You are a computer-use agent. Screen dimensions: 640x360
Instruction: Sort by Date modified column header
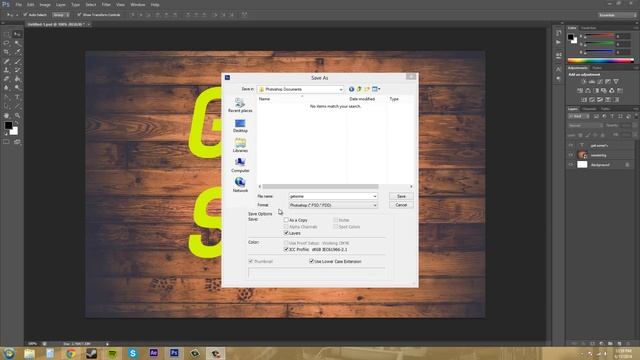(x=362, y=99)
